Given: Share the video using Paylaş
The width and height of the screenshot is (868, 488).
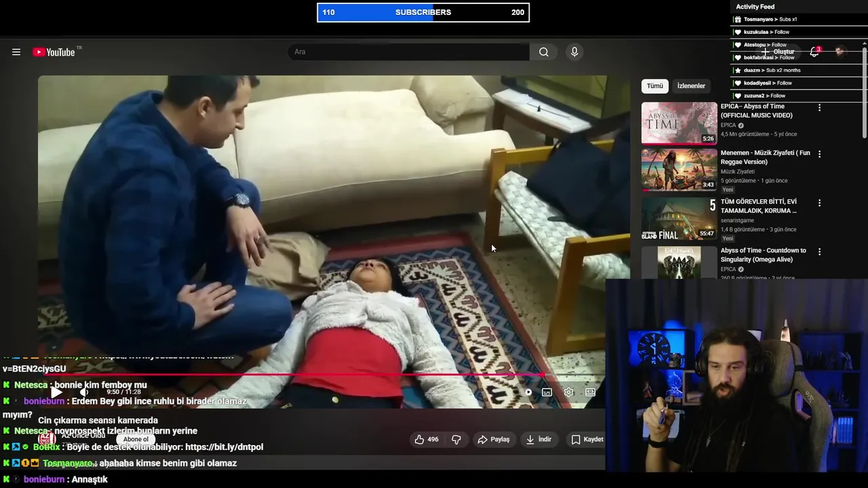Looking at the screenshot, I should click(x=494, y=439).
